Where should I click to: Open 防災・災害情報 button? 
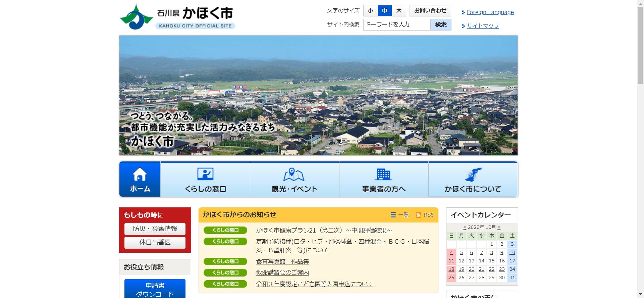coord(155,229)
